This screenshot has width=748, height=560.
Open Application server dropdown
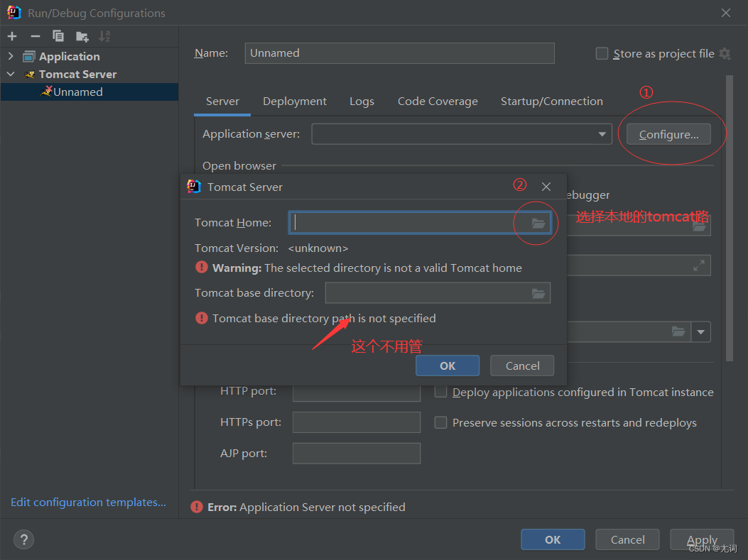pyautogui.click(x=602, y=134)
